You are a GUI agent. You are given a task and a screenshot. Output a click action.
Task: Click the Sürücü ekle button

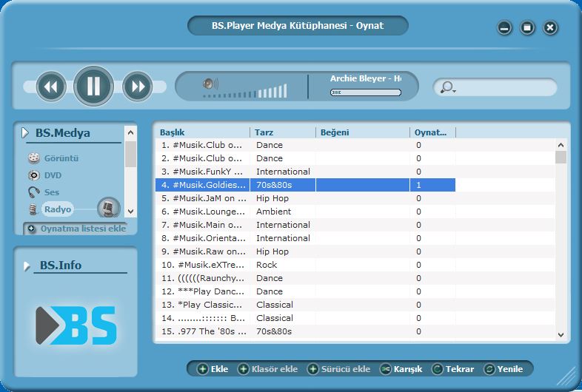click(339, 369)
